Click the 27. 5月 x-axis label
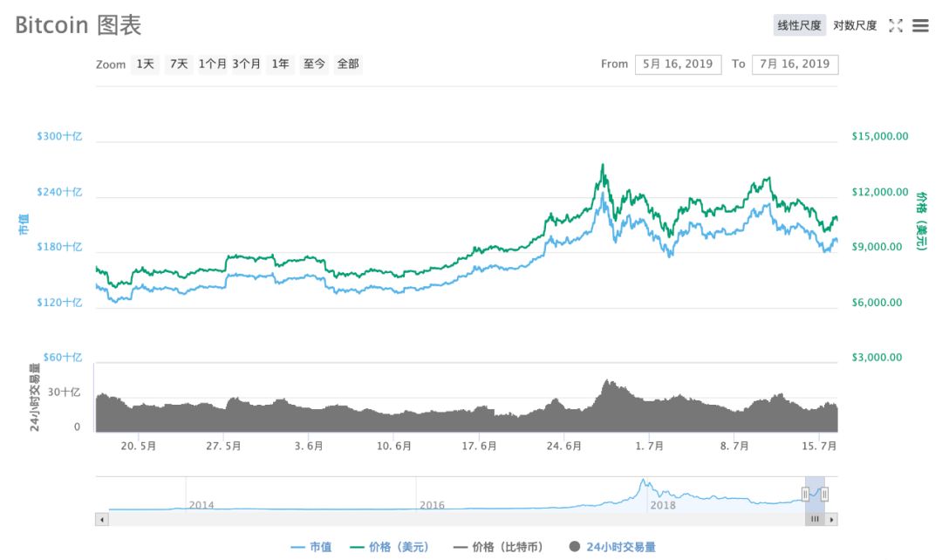Image resolution: width=942 pixels, height=560 pixels. (223, 446)
